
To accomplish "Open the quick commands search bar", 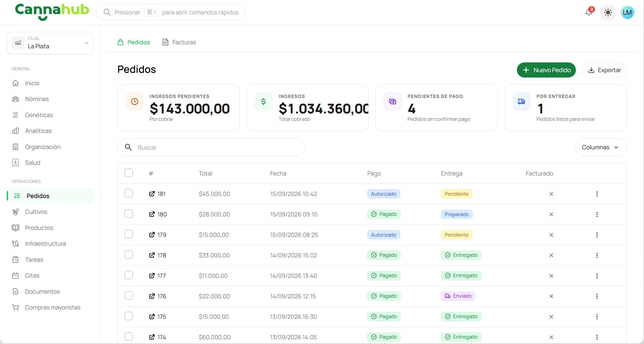I will point(170,12).
